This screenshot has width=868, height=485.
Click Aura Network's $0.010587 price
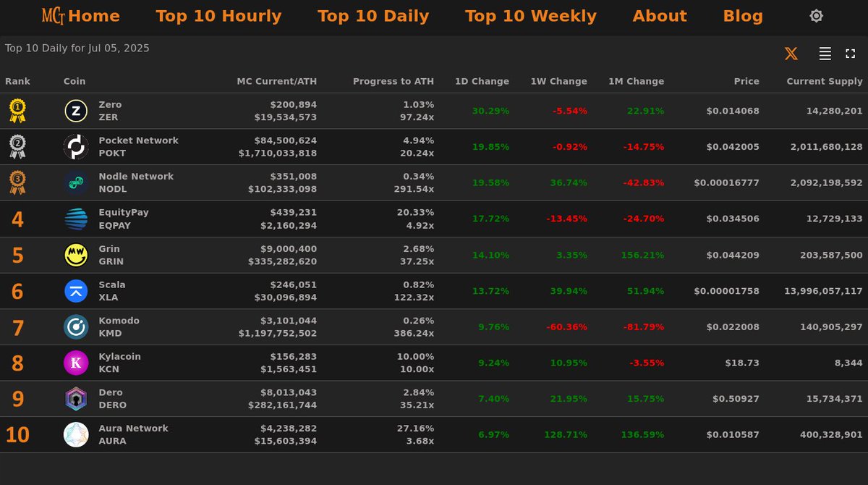733,434
